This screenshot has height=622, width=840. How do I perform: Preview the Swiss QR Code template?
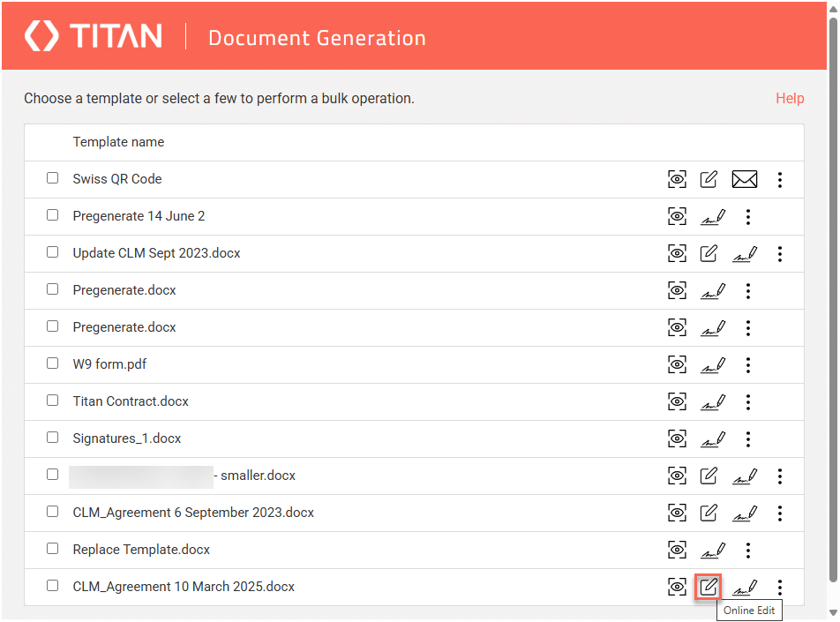tap(677, 180)
